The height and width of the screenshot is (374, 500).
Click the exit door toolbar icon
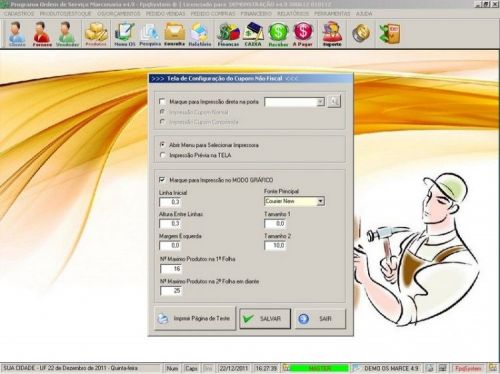click(390, 33)
